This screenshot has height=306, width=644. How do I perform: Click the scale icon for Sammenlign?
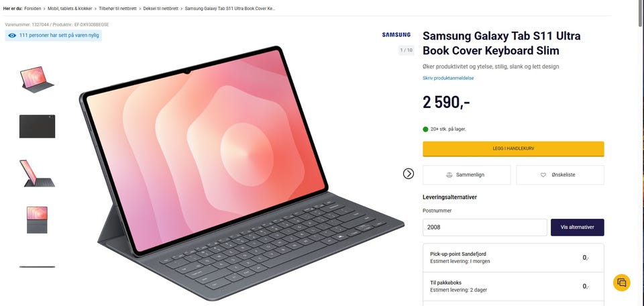point(449,175)
